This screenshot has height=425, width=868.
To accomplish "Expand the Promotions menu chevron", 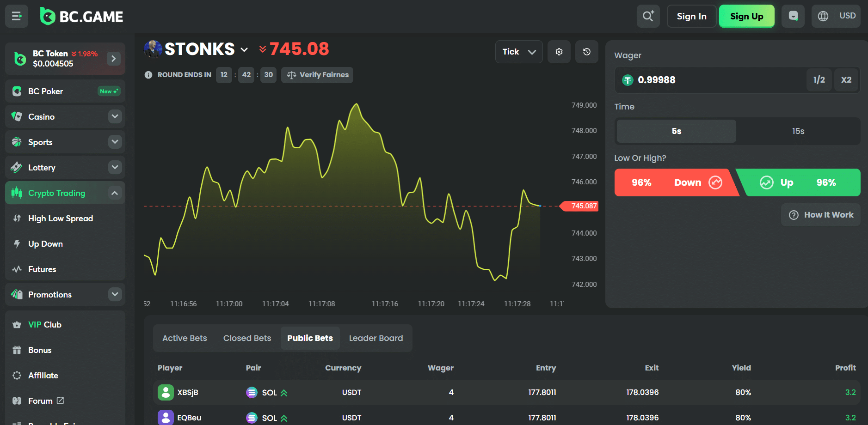I will point(115,294).
